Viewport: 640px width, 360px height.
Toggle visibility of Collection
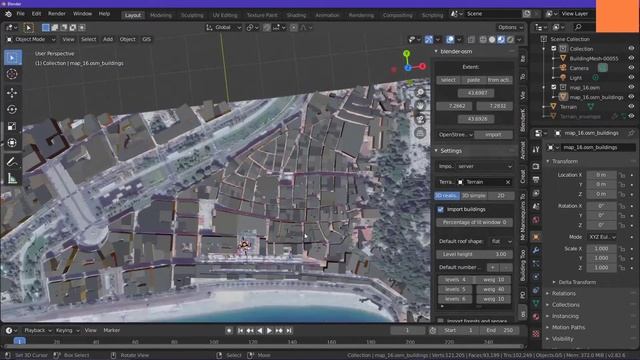[x=631, y=49]
